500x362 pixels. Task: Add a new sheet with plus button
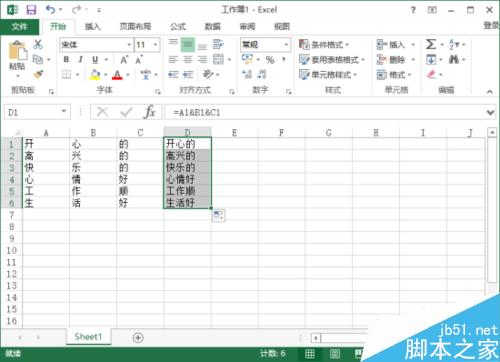click(138, 337)
